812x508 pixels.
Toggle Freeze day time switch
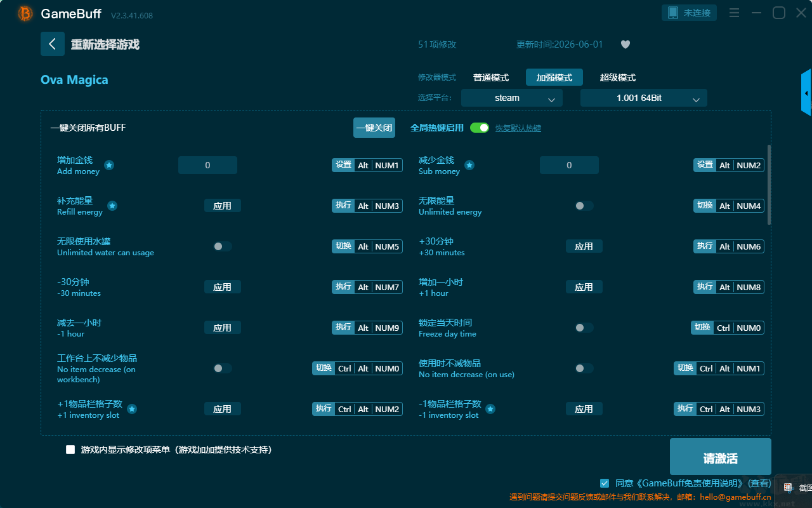[x=584, y=328]
